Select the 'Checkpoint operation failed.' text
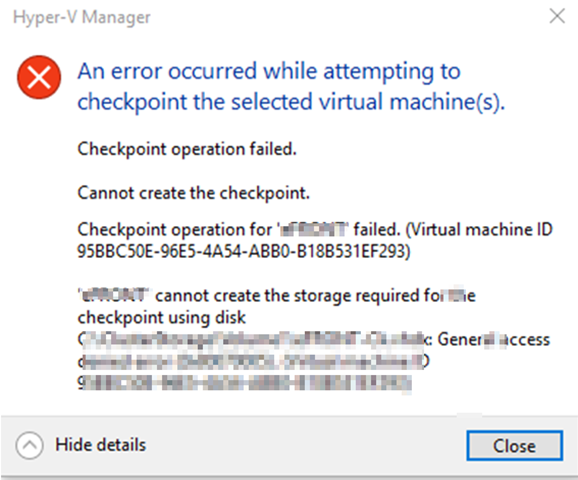This screenshot has height=480, width=578. [x=187, y=149]
